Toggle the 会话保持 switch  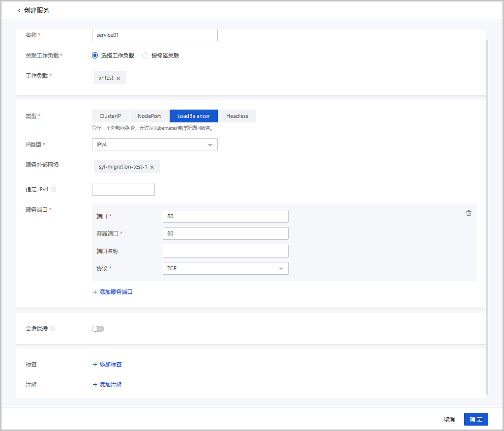point(98,329)
